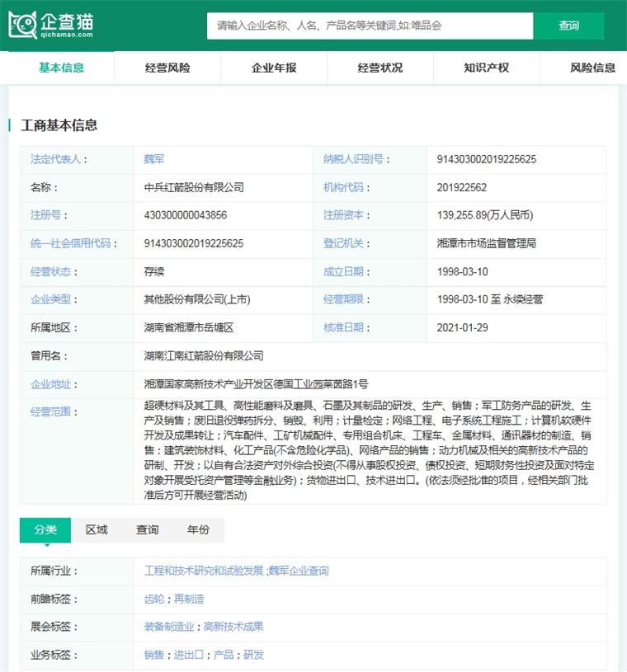Open the 知识产权 tab
The image size is (627, 672).
(x=486, y=68)
